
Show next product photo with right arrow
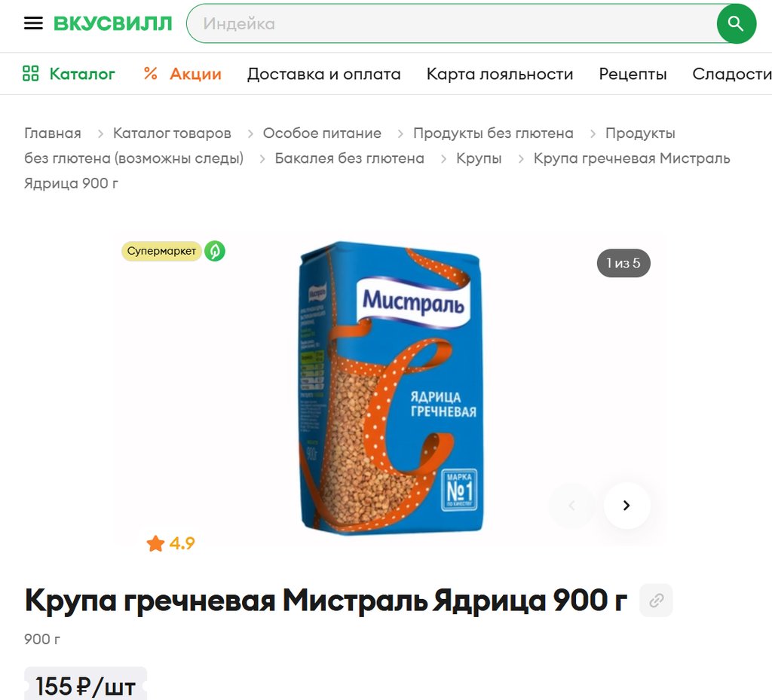click(626, 505)
